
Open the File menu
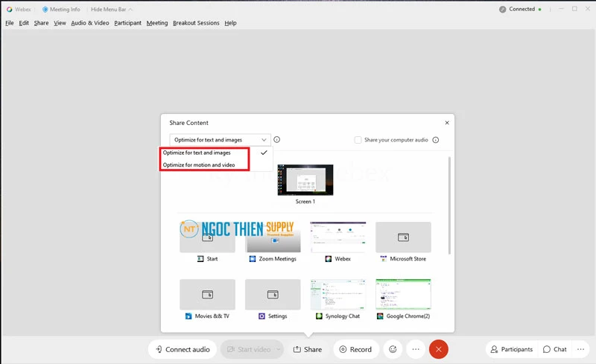coord(10,23)
